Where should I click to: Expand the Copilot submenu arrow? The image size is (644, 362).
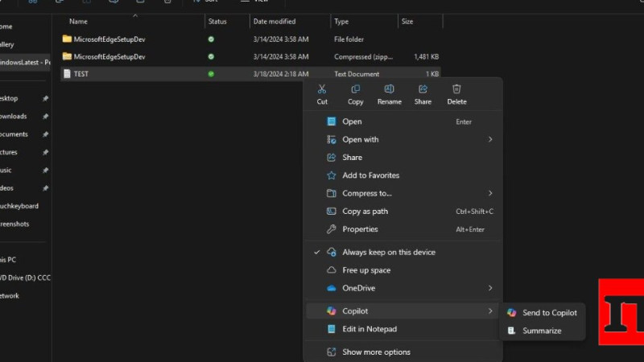[x=490, y=311]
